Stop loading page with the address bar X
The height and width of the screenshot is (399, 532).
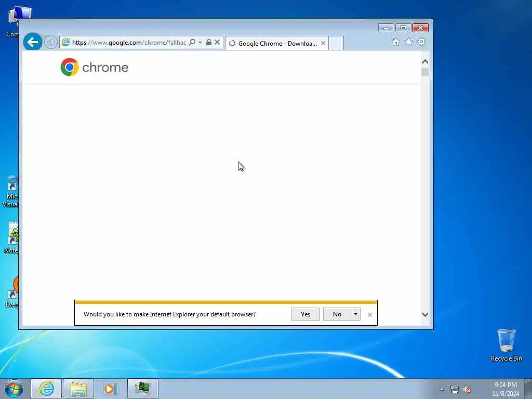[217, 43]
